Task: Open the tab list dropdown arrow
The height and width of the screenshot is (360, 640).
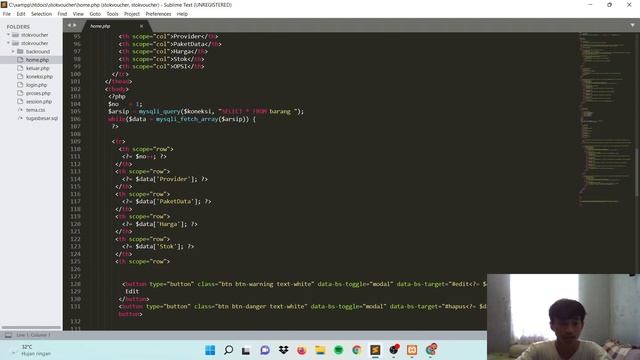Action: (632, 25)
